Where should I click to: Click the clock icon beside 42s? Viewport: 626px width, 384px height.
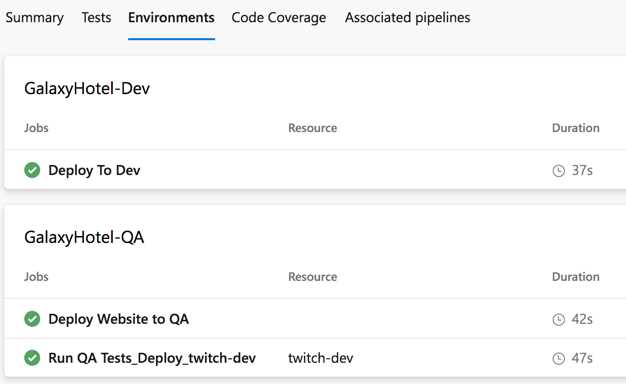559,319
